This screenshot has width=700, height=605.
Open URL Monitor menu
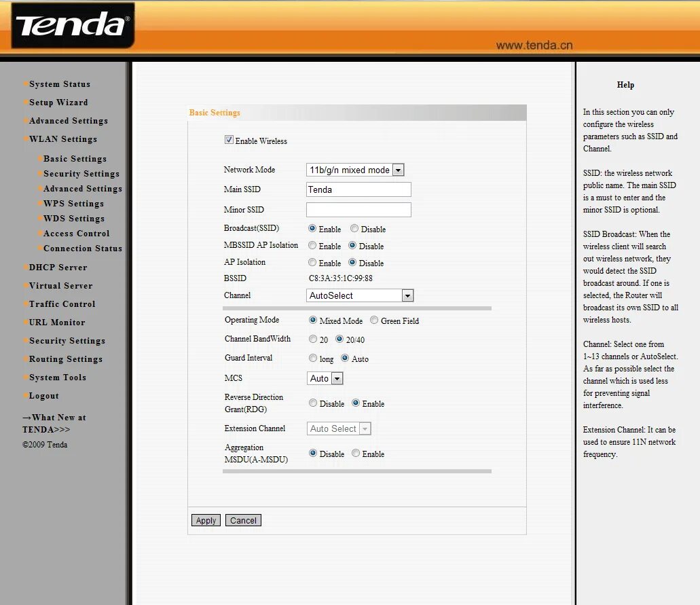pos(57,322)
